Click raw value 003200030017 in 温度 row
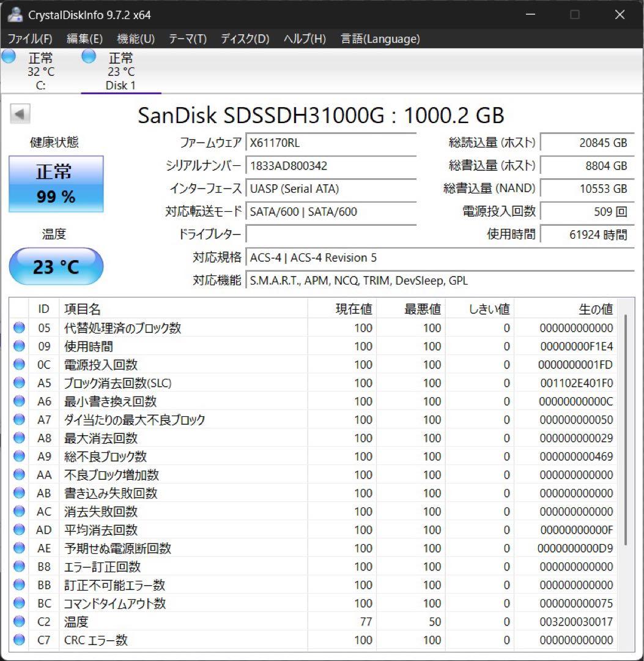This screenshot has height=661, width=644. click(576, 621)
